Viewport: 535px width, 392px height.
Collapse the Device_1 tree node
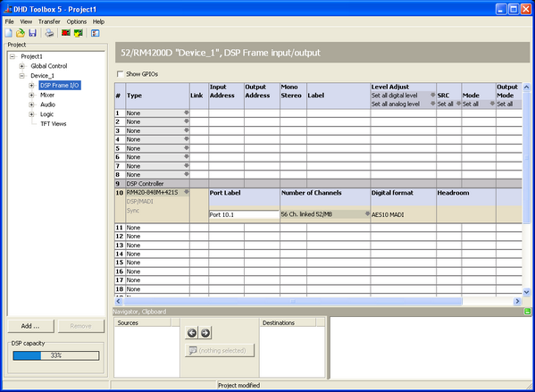pyautogui.click(x=21, y=76)
